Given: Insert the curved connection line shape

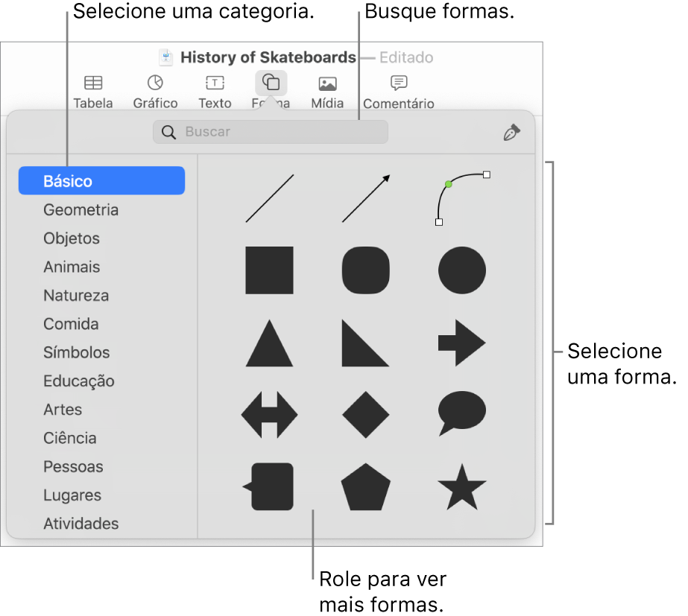Looking at the screenshot, I should click(462, 198).
